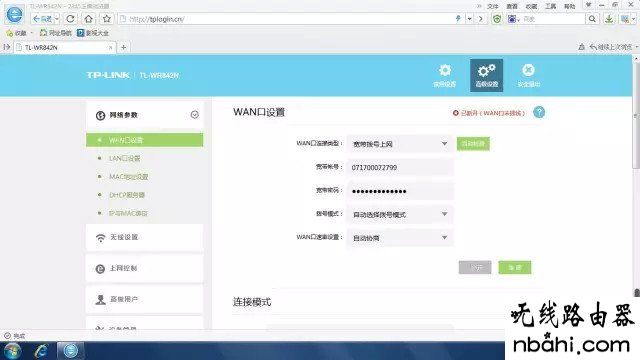Open the wireless settings section
640x360 pixels.
coord(144,237)
